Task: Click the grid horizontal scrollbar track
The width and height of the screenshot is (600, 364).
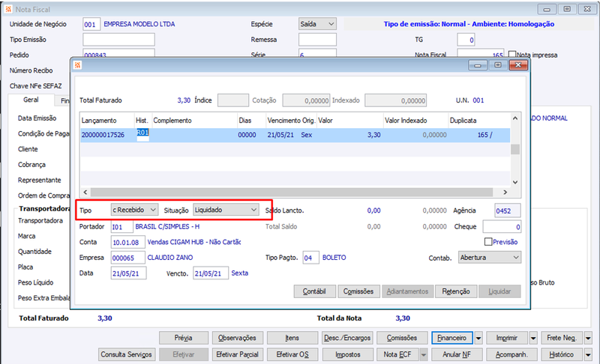Action: coord(292,192)
